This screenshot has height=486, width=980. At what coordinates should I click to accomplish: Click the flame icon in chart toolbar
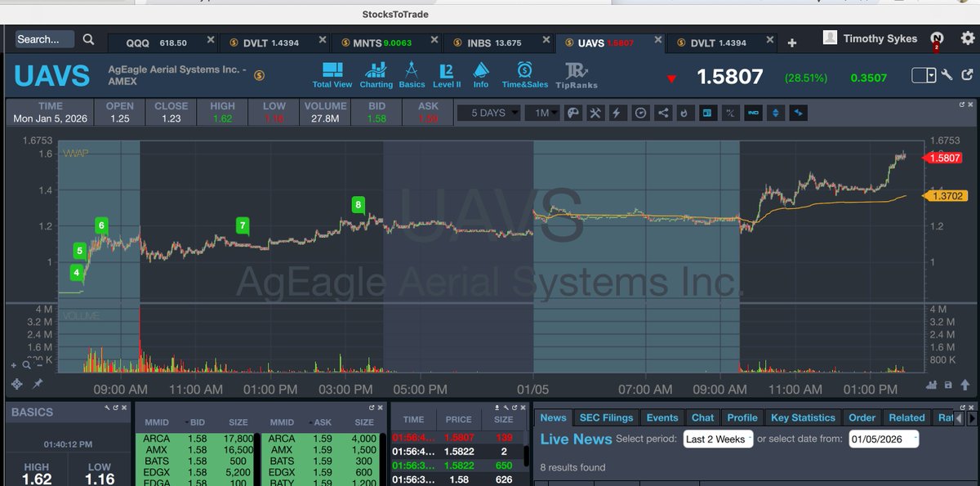click(x=684, y=113)
